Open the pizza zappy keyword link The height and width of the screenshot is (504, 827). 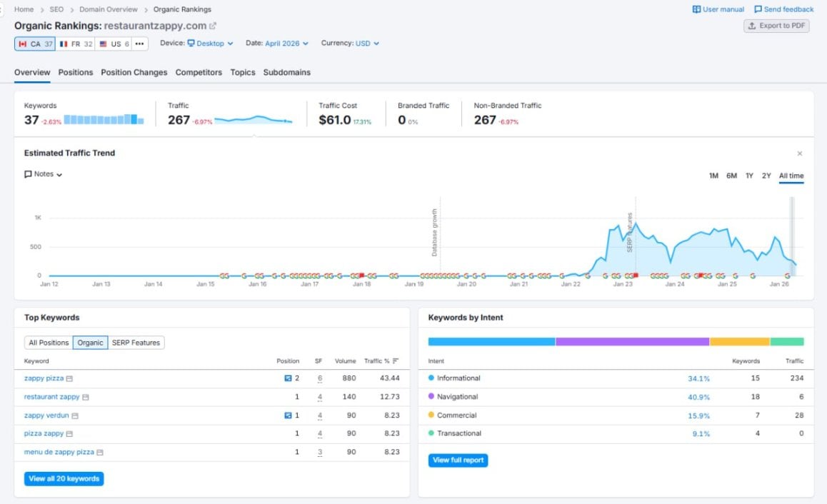[44, 433]
